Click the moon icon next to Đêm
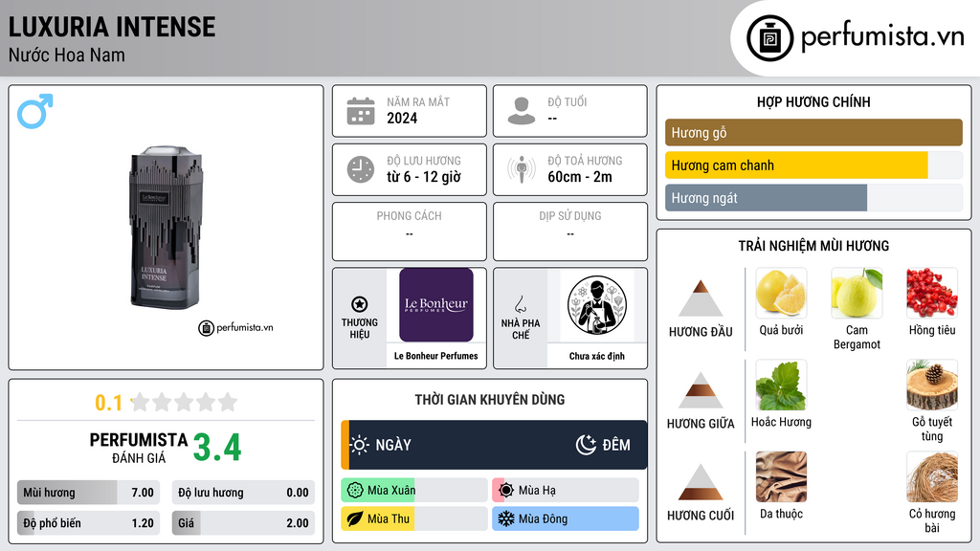Screen dimensions: 980x551 click(586, 445)
